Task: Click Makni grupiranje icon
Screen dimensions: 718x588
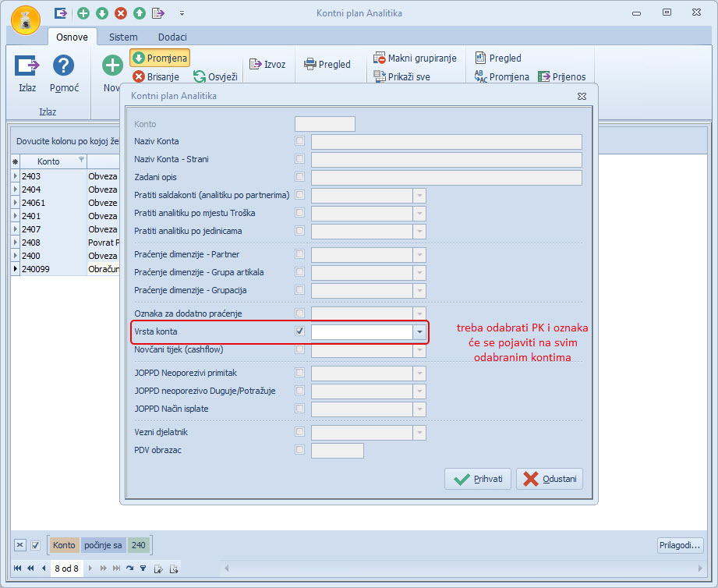Action: 380,58
